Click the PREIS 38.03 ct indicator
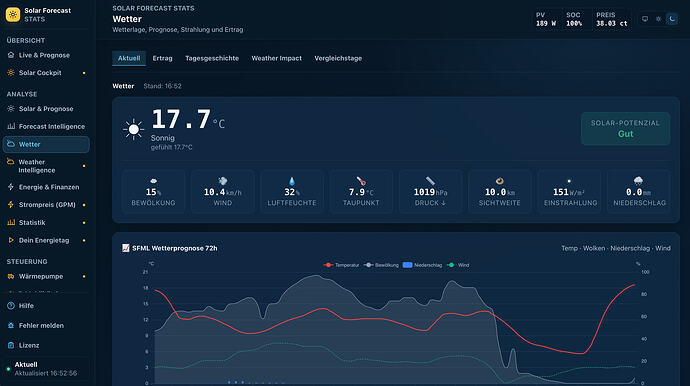Screen dimensions: 690x386 coord(612,19)
